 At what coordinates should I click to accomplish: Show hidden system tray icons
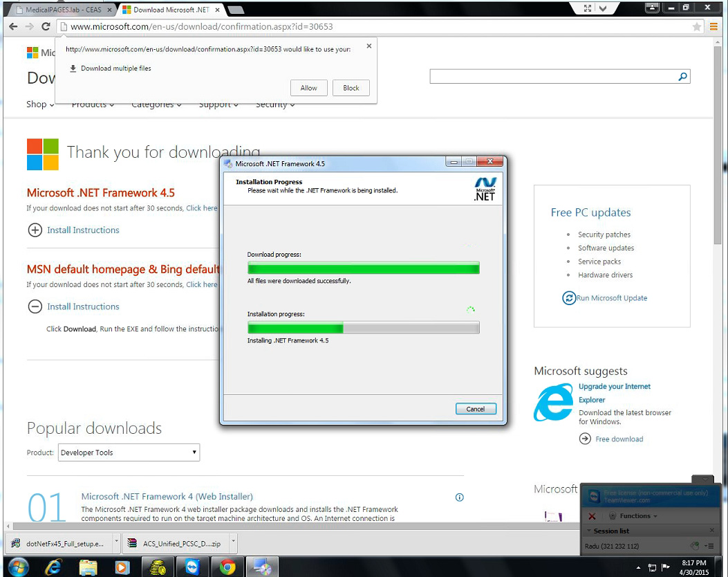coord(638,568)
